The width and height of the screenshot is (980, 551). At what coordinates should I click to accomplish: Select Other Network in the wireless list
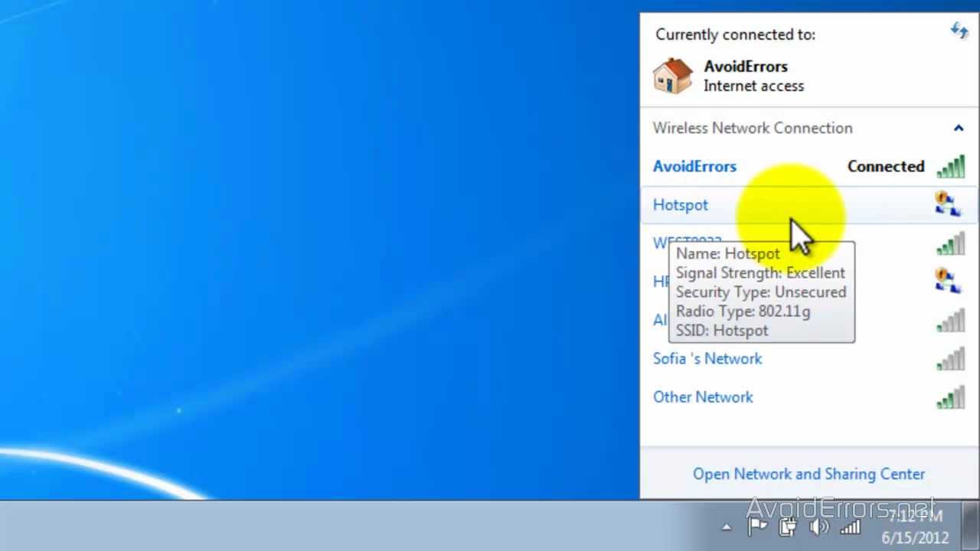(703, 396)
